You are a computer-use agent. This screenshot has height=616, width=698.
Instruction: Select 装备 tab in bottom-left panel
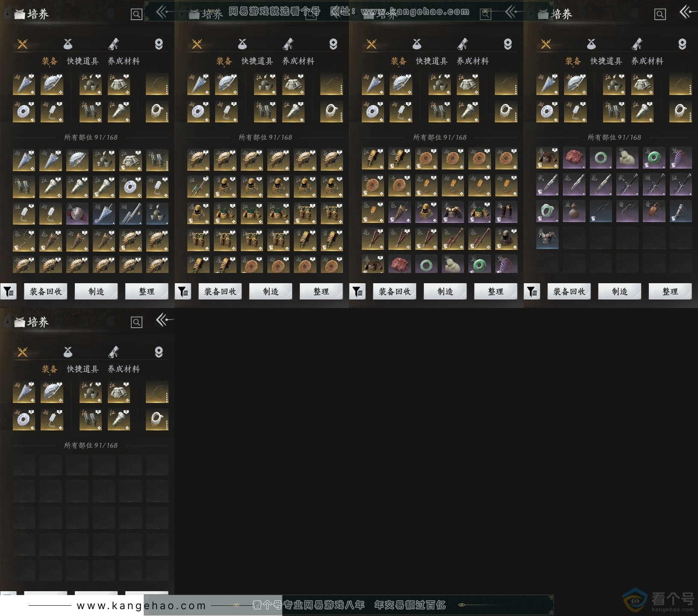coord(49,369)
